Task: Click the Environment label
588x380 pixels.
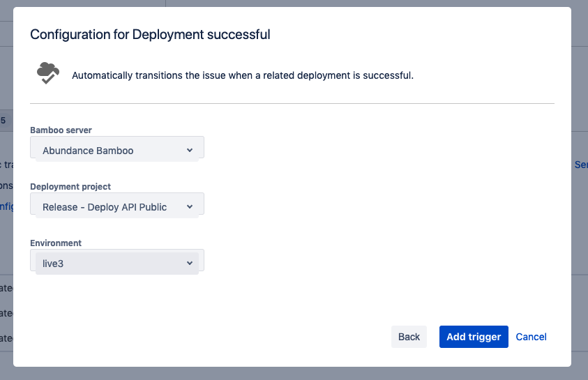Action: coord(56,243)
